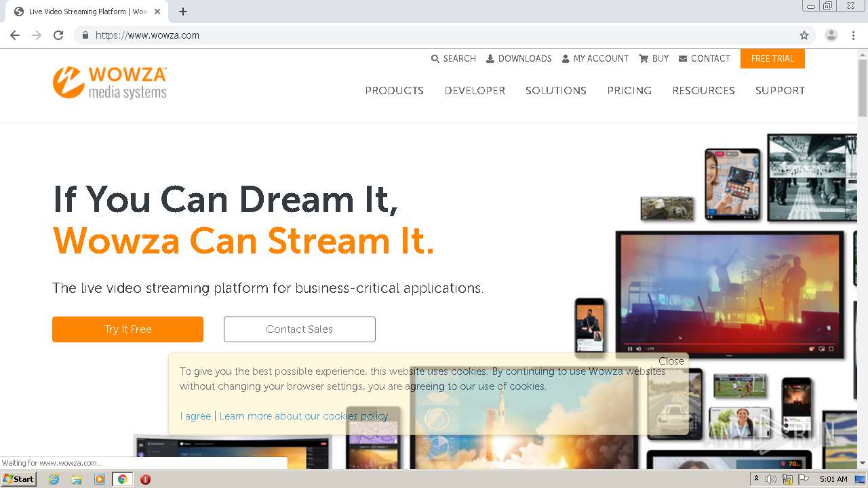Screen dimensions: 868x488
Task: Click the system tray volume icon
Action: [x=771, y=479]
